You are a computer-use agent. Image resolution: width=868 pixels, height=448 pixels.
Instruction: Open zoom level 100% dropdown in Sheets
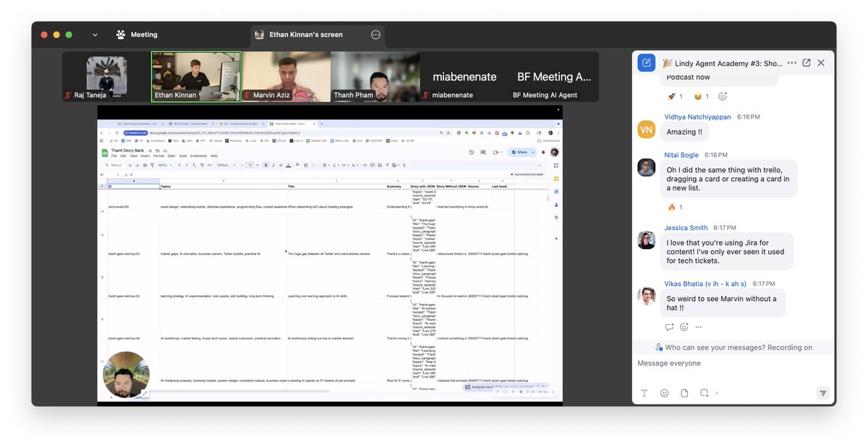pos(164,165)
